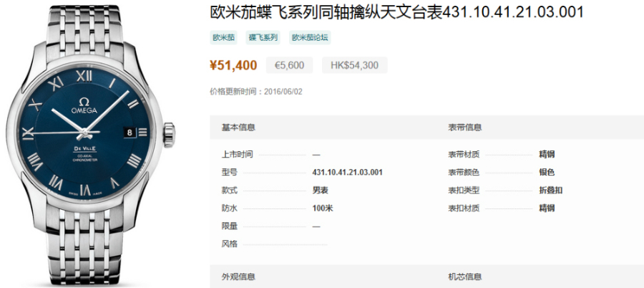Viewport: 644px width, 288px height.
Task: Click the ¥51,400 price
Action: point(233,66)
